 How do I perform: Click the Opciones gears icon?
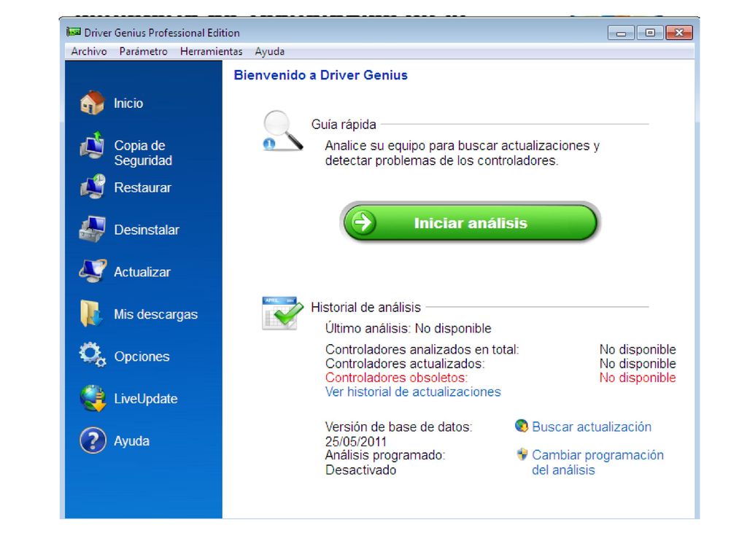point(93,355)
